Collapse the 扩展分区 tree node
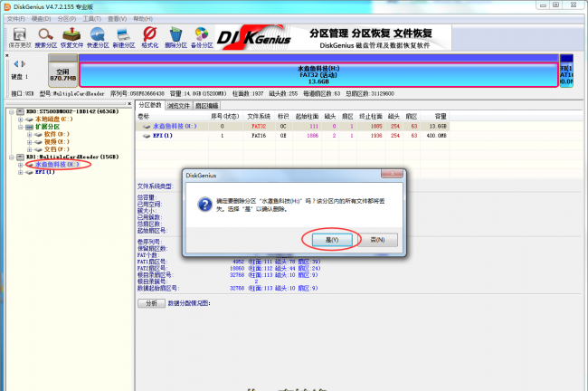The width and height of the screenshot is (588, 391). click(x=20, y=127)
